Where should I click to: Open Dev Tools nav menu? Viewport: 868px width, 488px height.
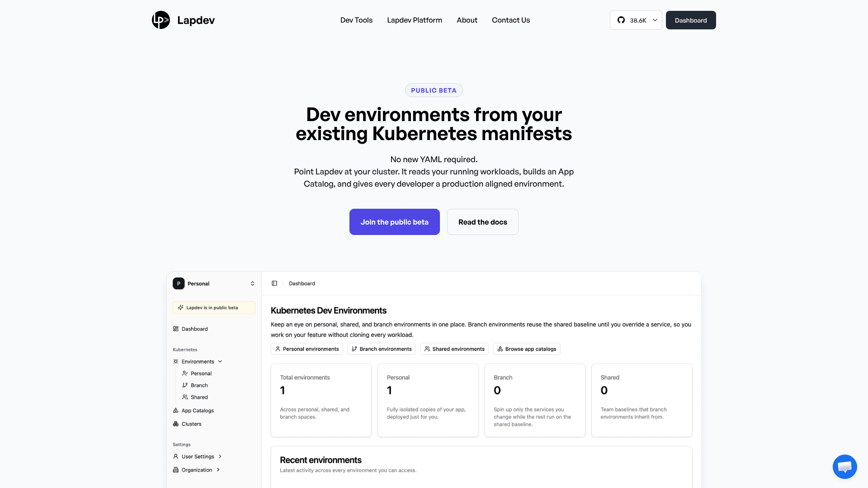(356, 20)
